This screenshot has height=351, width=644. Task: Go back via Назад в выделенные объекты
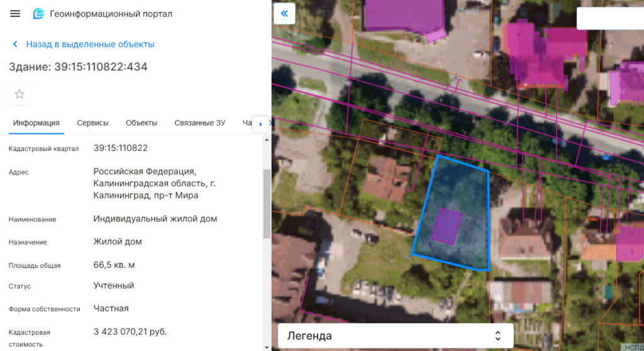click(x=90, y=45)
